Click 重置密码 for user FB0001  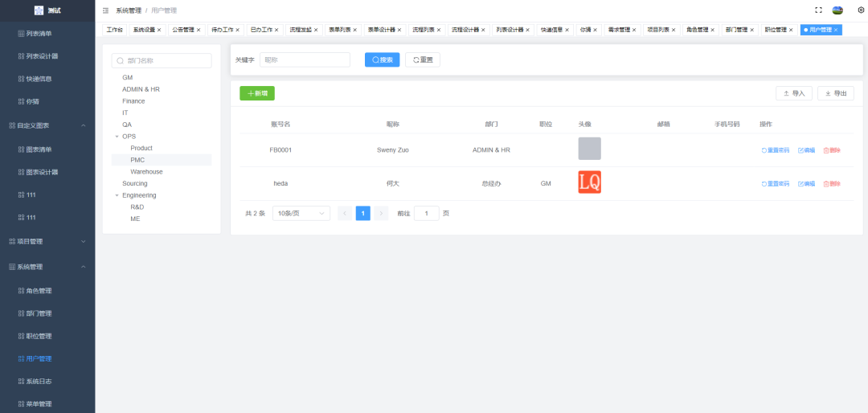click(x=776, y=150)
